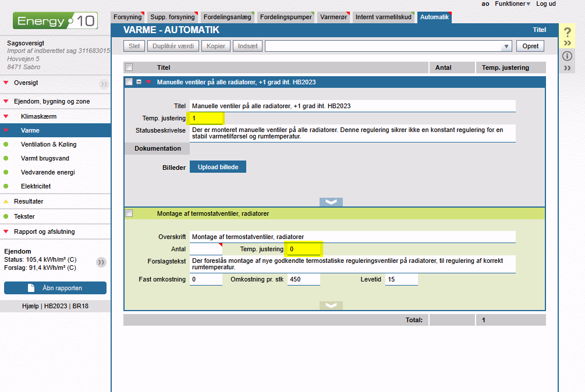Click the Energy10 logo
Viewport: 585px width, 392px height.
(x=55, y=22)
